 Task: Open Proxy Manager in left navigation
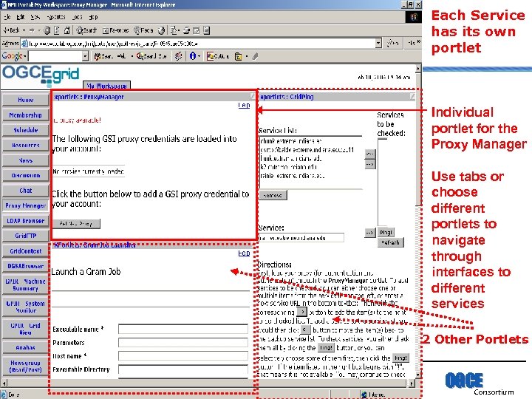[x=25, y=205]
